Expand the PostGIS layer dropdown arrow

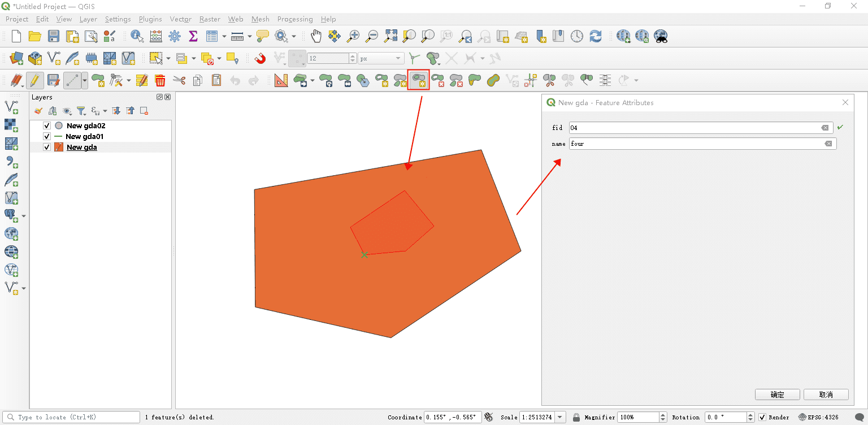[24, 216]
